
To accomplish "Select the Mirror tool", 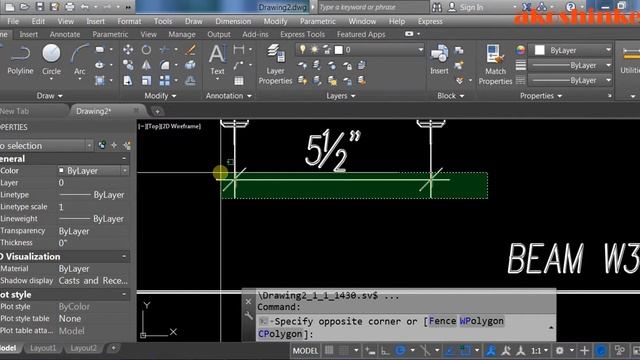I will point(146,65).
